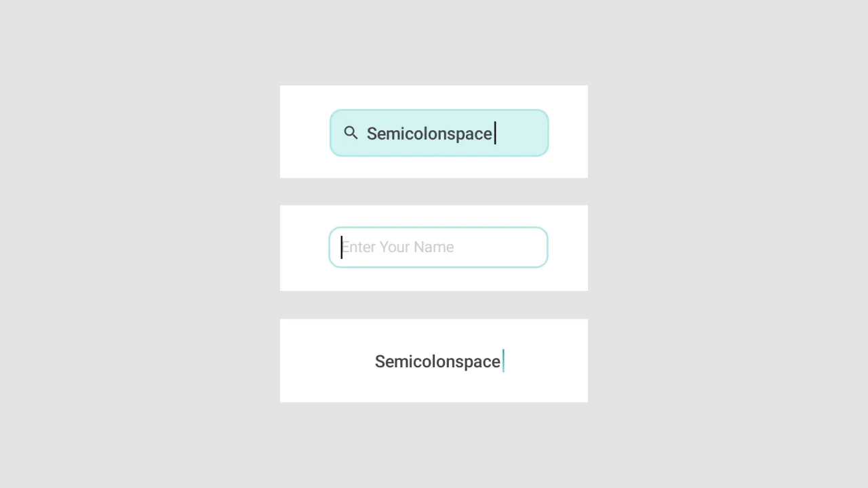Click the blinking cursor in the bottom text
This screenshot has width=868, height=488.
503,361
